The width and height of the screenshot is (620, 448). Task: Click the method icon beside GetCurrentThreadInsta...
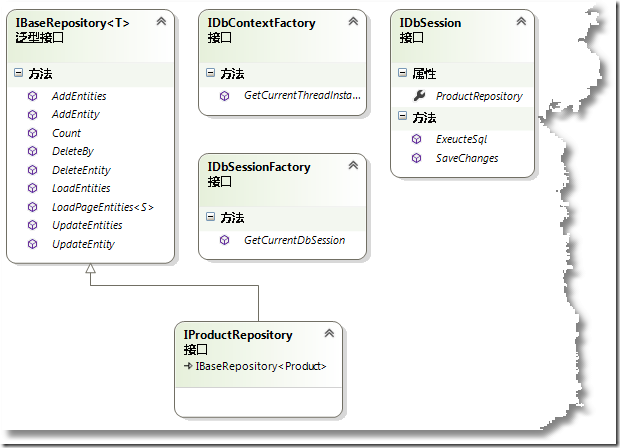tap(225, 96)
